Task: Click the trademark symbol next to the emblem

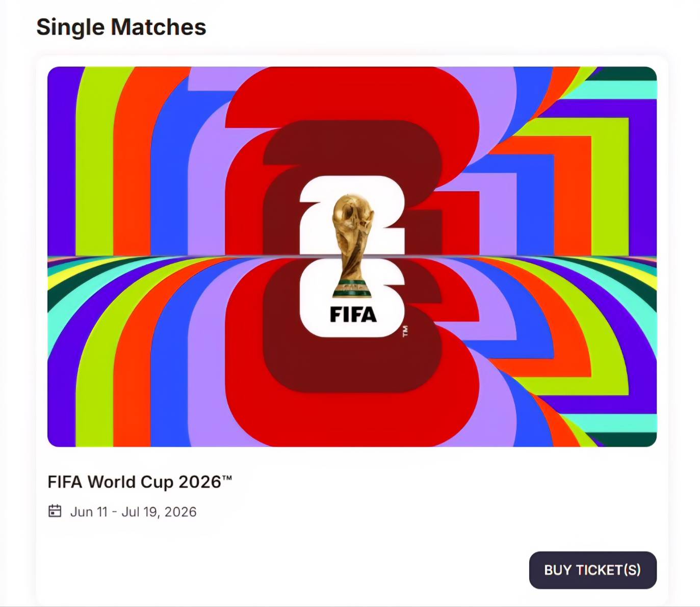Action: [405, 331]
